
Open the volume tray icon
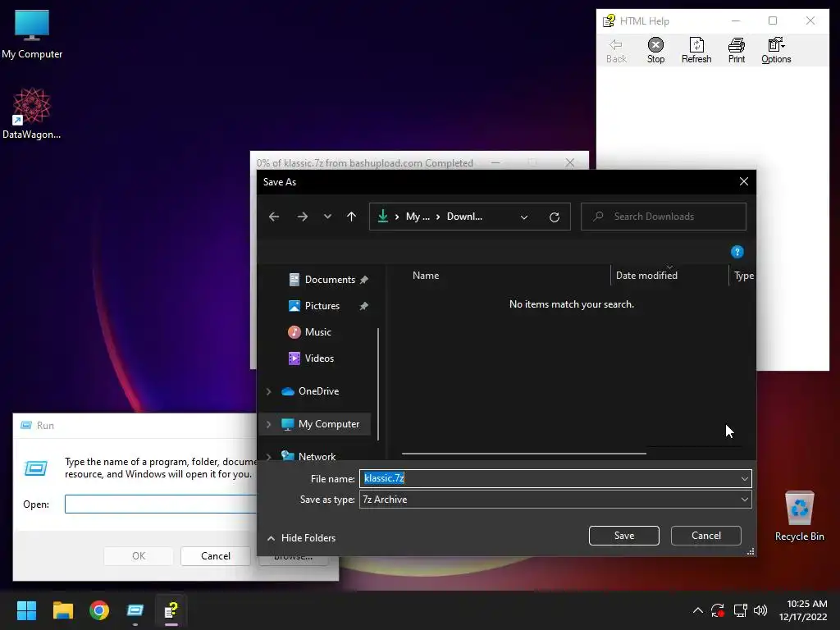point(760,610)
